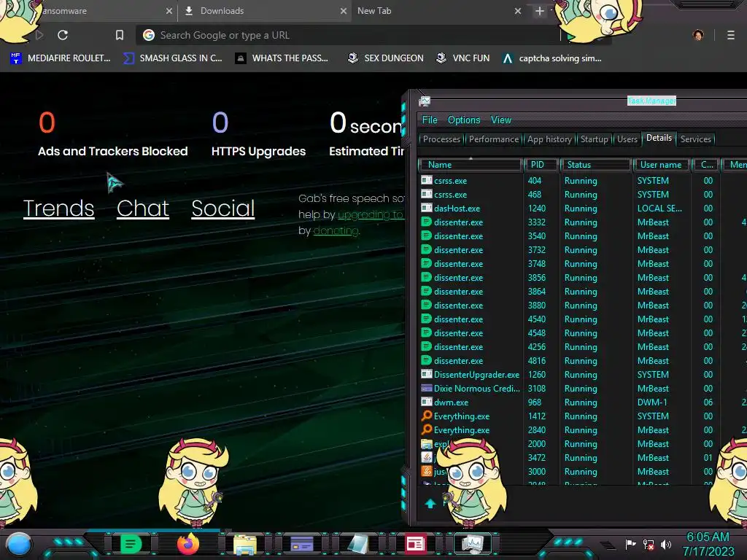Open the Trends link
This screenshot has height=560, width=747.
58,208
